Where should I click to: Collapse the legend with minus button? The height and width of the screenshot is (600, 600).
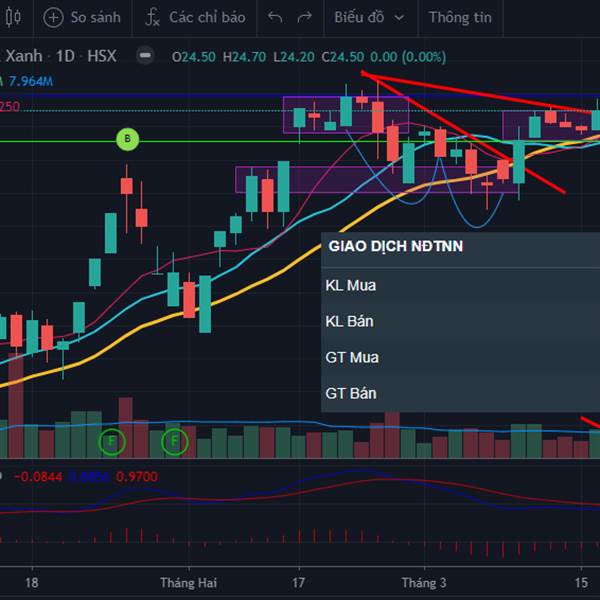[145, 56]
